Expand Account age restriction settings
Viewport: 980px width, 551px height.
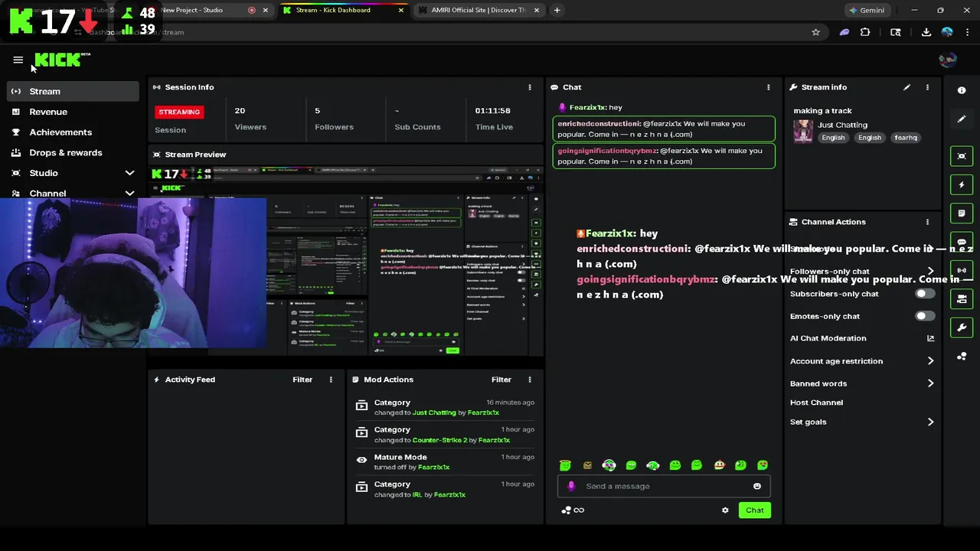click(931, 361)
